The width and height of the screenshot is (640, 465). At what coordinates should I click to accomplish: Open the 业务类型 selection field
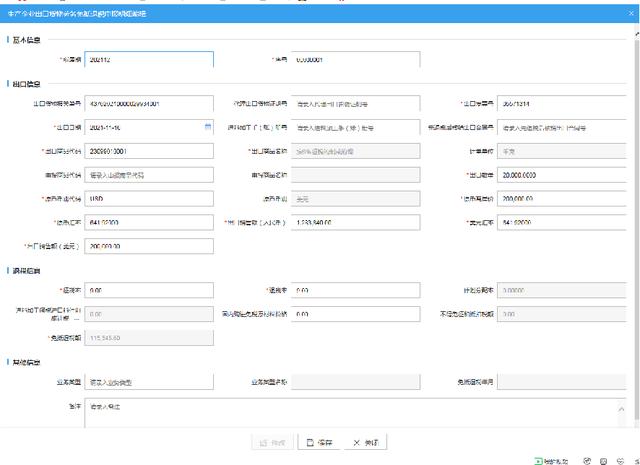[x=149, y=381]
